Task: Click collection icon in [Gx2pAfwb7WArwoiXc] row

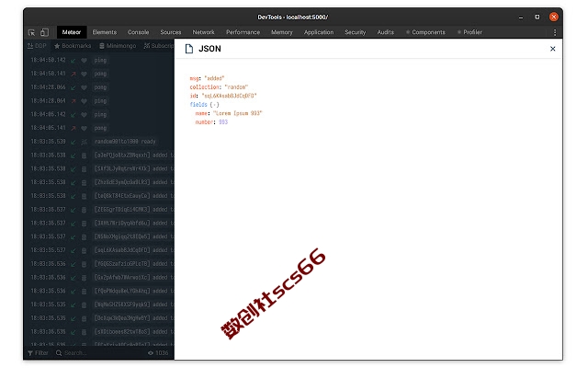Action: (84, 278)
